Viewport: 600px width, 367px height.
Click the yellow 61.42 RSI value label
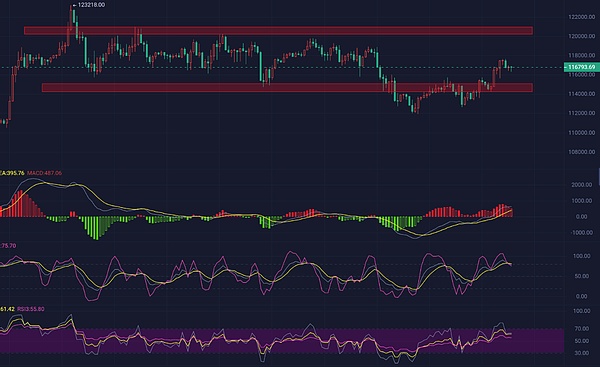click(7, 309)
